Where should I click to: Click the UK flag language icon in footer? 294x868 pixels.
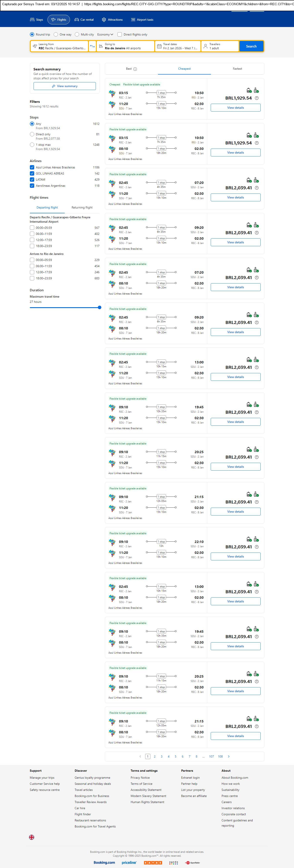coord(32,837)
